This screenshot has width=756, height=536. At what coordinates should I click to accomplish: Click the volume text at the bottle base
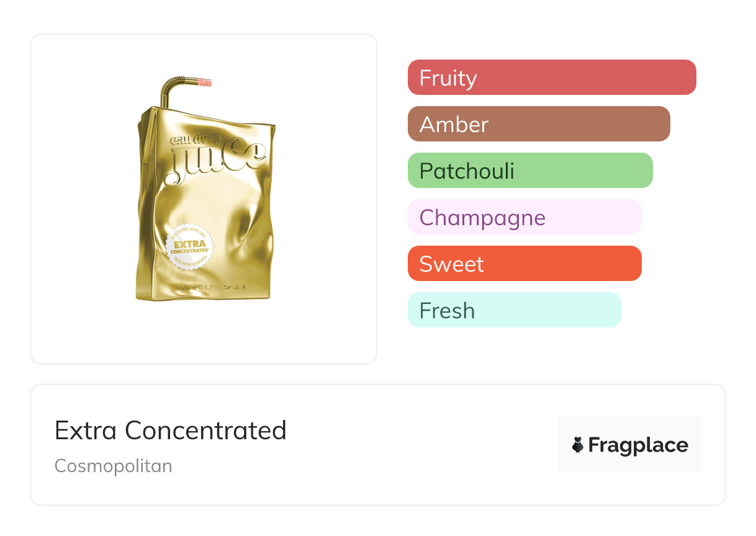(212, 288)
